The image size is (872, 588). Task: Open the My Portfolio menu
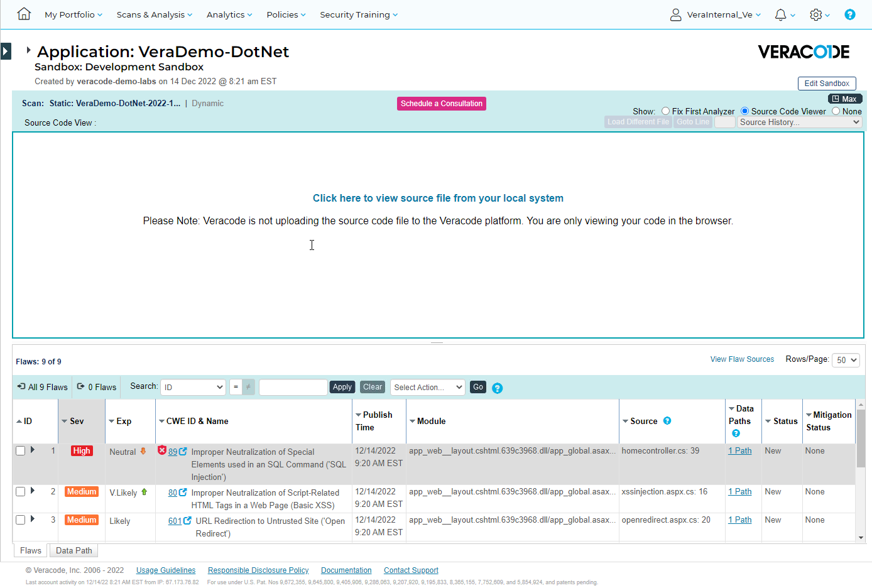(73, 14)
